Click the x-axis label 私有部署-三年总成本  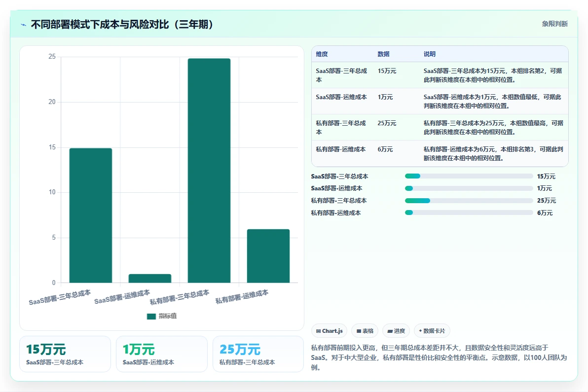point(180,297)
